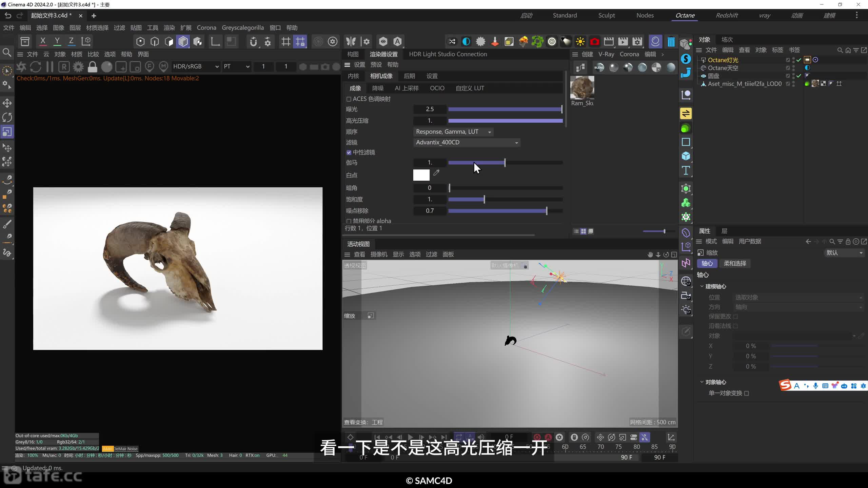Toggle 禁用部分 alpha checkbox

click(x=349, y=221)
